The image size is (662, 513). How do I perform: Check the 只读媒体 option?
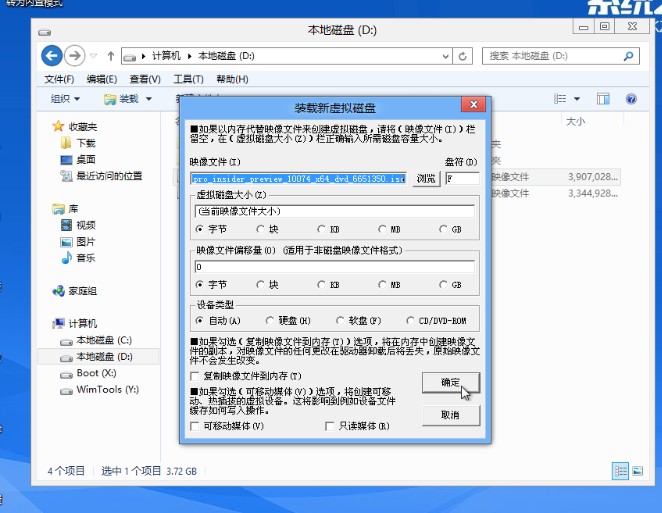pyautogui.click(x=330, y=426)
